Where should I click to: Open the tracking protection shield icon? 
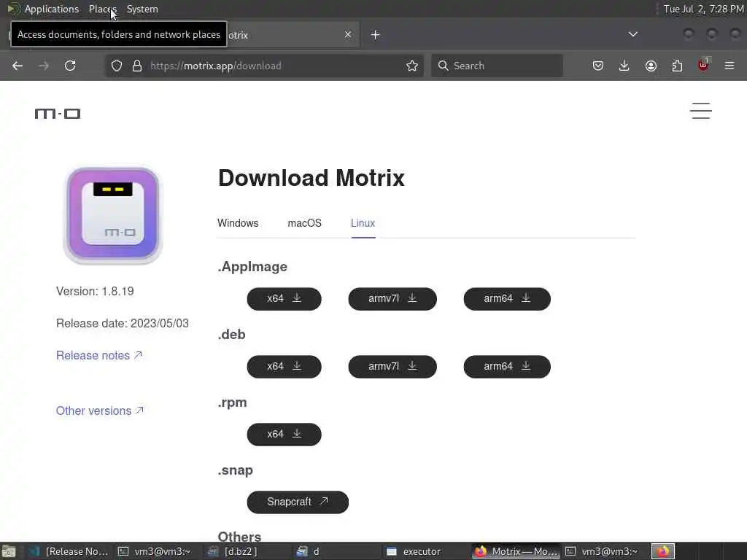[x=117, y=66]
